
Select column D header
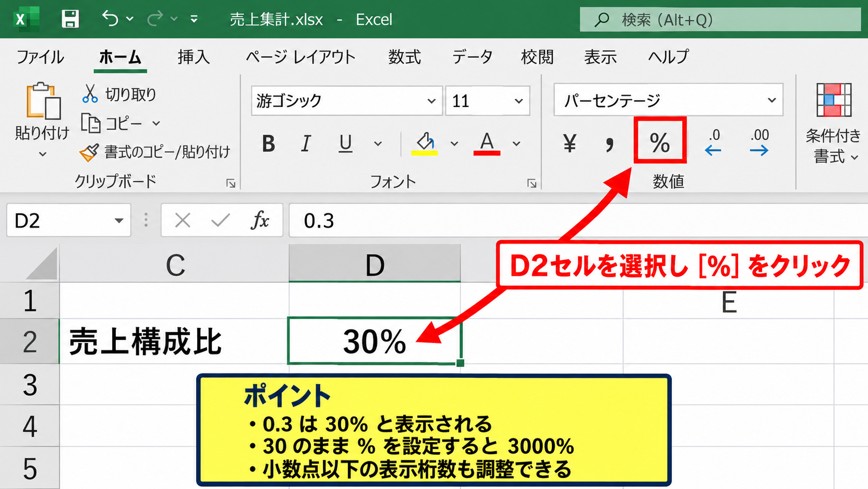(x=374, y=264)
